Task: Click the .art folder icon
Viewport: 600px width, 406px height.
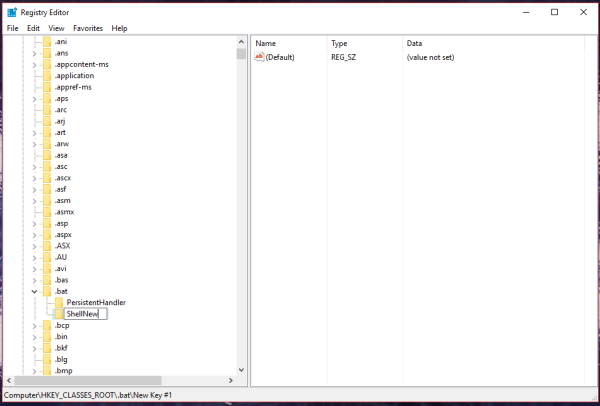Action: 47,132
